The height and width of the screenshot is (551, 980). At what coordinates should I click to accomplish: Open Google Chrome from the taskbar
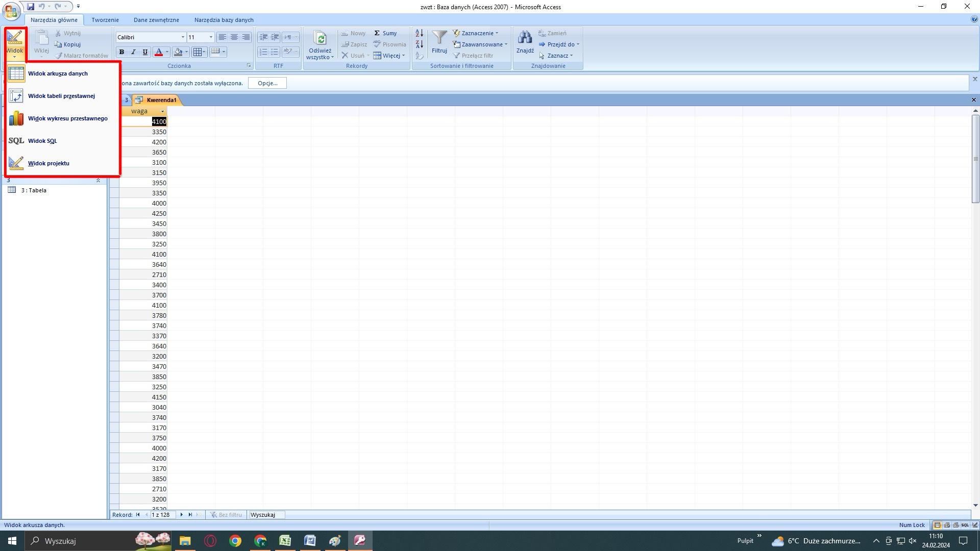coord(235,541)
